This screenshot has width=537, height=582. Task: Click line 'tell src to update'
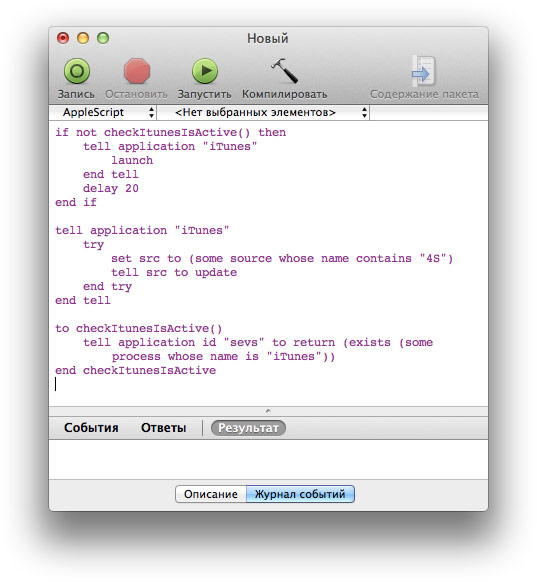pos(174,272)
